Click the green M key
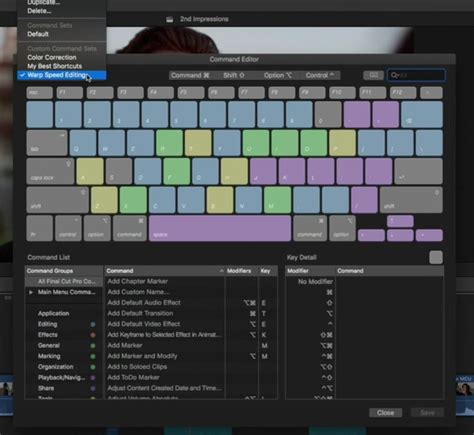This screenshot has height=435, width=474. (x=277, y=200)
